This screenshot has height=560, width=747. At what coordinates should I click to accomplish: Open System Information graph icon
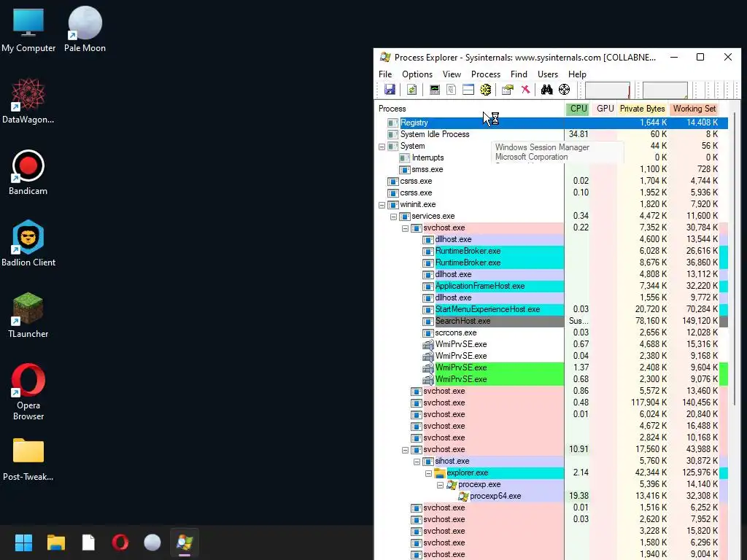pyautogui.click(x=435, y=90)
